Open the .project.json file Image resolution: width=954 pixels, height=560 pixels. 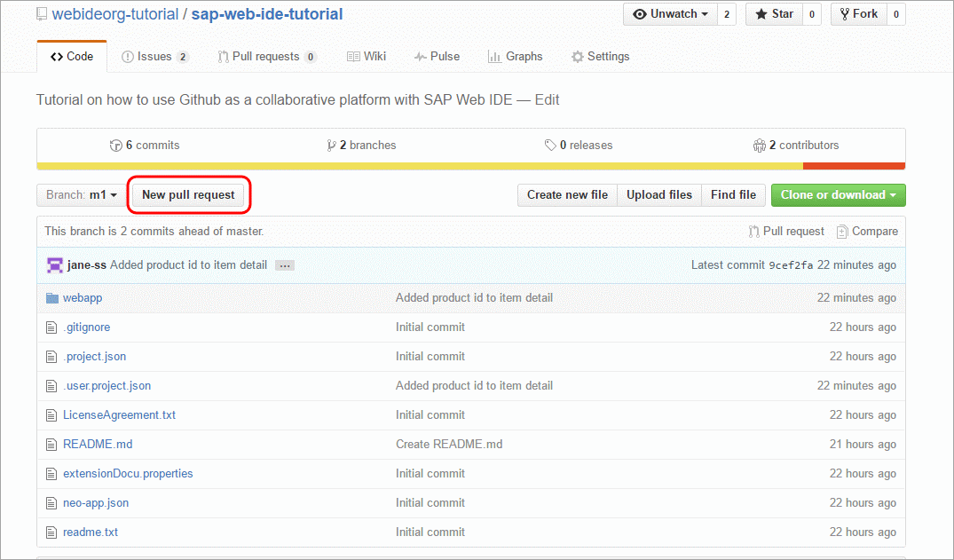[x=94, y=357]
